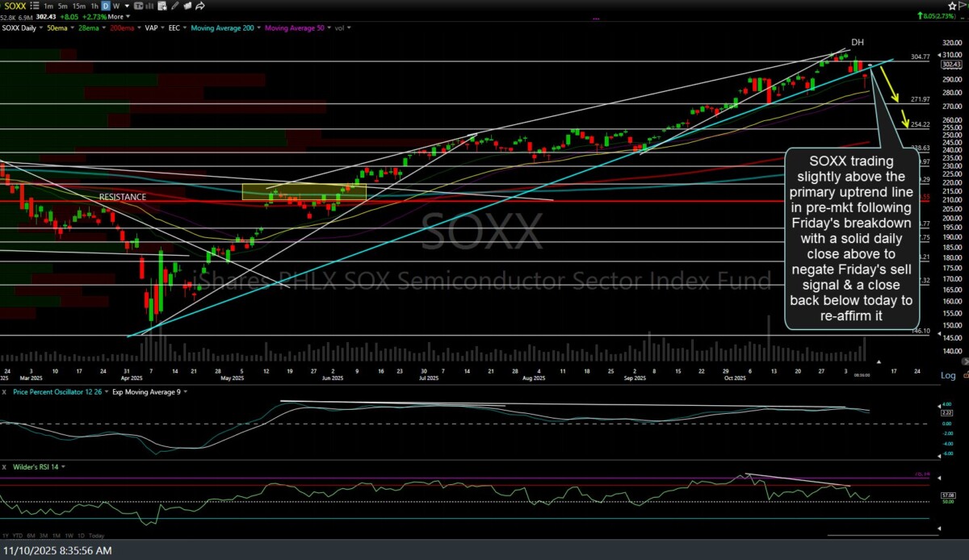
Task: Select the 1h timeframe
Action: pyautogui.click(x=95, y=6)
